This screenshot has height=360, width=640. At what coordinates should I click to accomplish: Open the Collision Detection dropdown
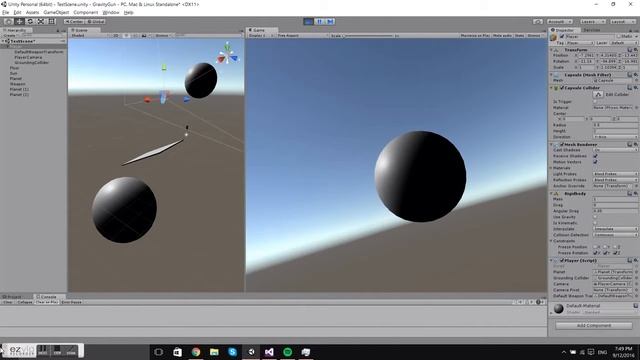[615, 235]
